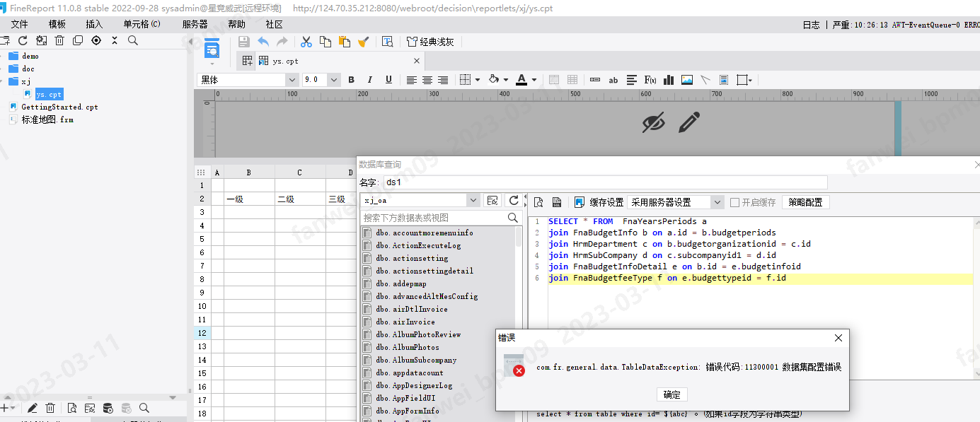
Task: Click the paste clipboard icon
Action: (x=345, y=42)
